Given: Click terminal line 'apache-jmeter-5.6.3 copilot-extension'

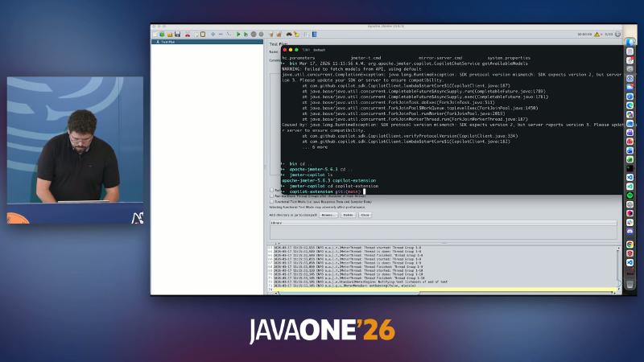Looking at the screenshot, I should [329, 180].
